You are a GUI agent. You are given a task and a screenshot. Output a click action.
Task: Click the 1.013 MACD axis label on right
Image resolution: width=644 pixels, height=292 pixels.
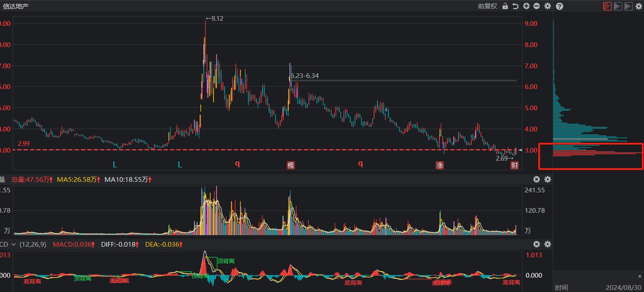(534, 255)
